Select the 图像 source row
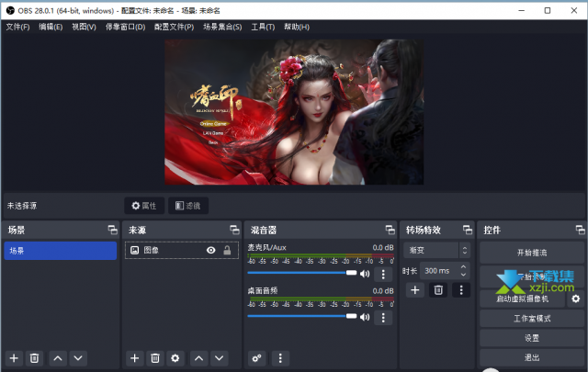Image resolution: width=588 pixels, height=372 pixels. click(x=182, y=250)
